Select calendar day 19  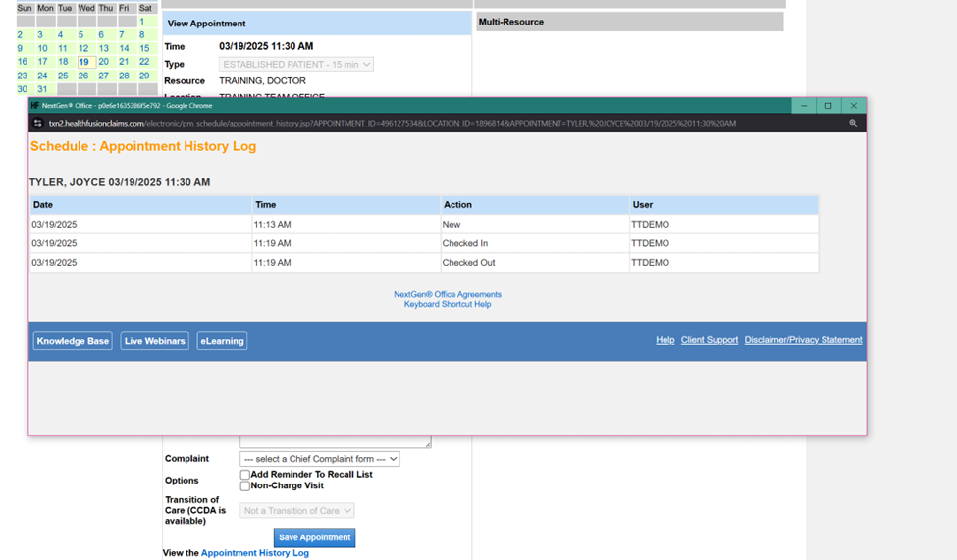click(83, 62)
